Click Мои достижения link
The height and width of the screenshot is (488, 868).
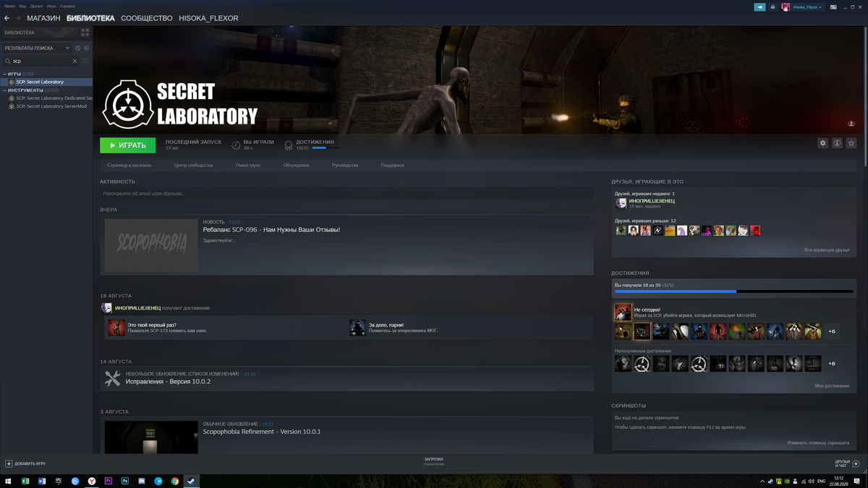832,386
